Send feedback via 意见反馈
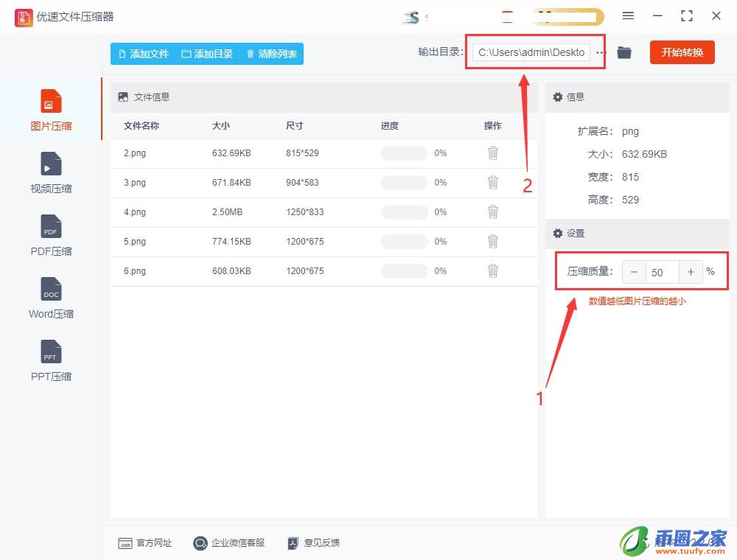Image resolution: width=737 pixels, height=560 pixels. point(314,543)
